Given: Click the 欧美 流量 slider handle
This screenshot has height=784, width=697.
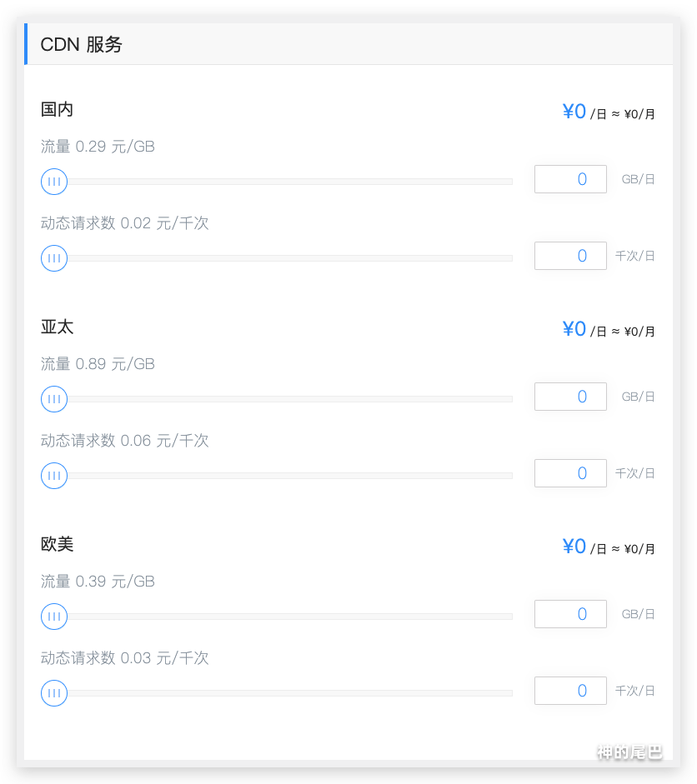Looking at the screenshot, I should pyautogui.click(x=54, y=617).
